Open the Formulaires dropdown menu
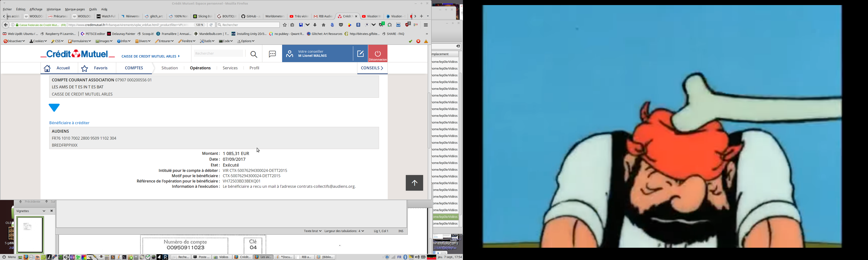The width and height of the screenshot is (868, 260). [x=80, y=41]
